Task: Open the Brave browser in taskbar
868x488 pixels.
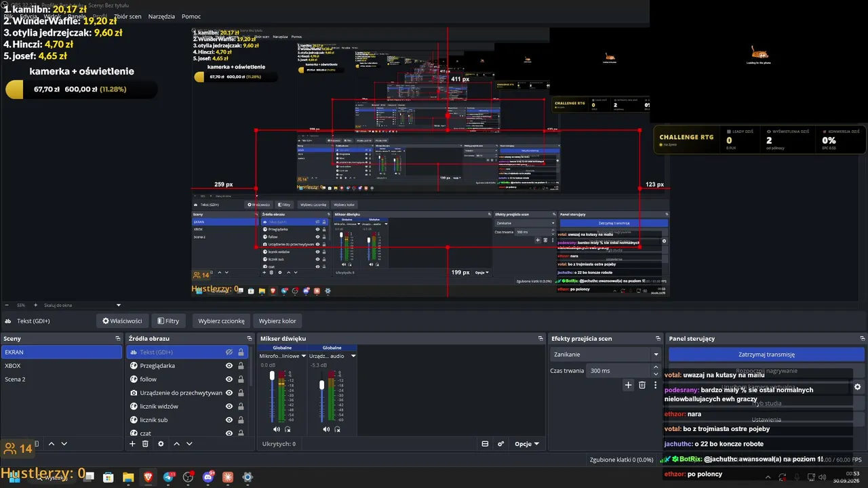Action: pos(149,477)
